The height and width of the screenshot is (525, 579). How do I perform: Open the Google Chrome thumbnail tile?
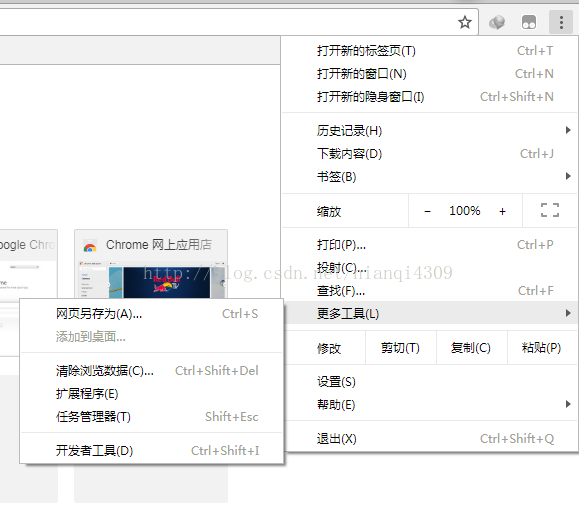click(x=28, y=264)
